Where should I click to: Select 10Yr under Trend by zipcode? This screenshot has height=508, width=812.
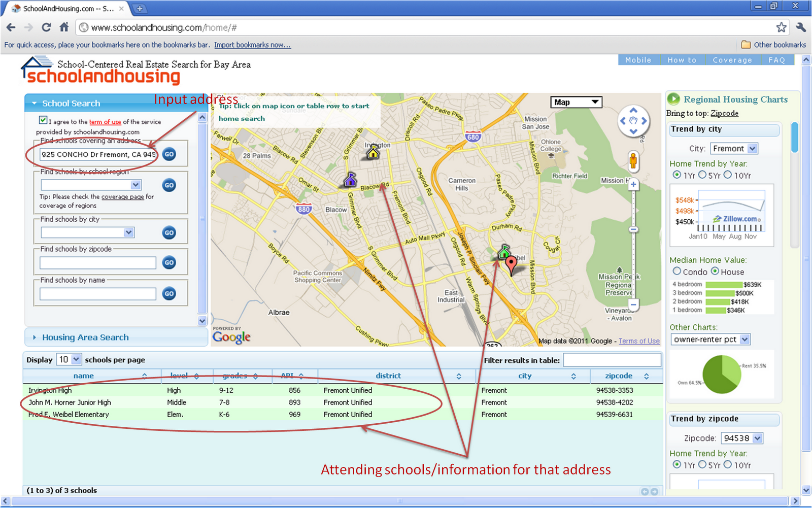coord(728,464)
